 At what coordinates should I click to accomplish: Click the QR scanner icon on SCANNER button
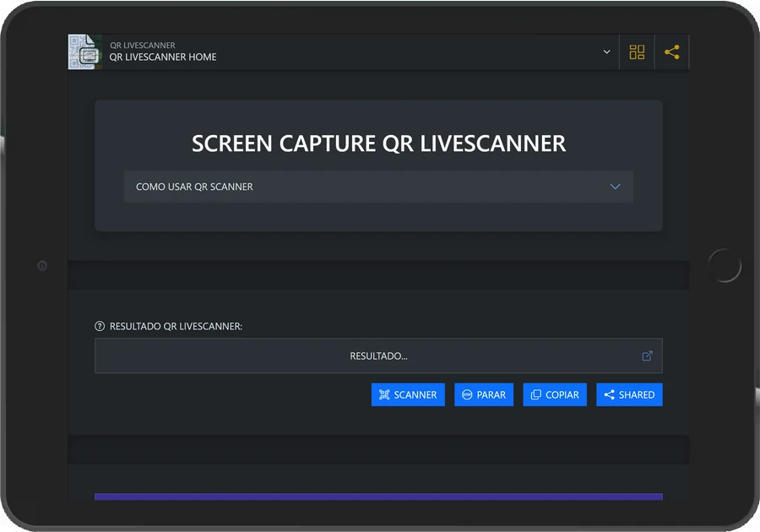click(384, 394)
